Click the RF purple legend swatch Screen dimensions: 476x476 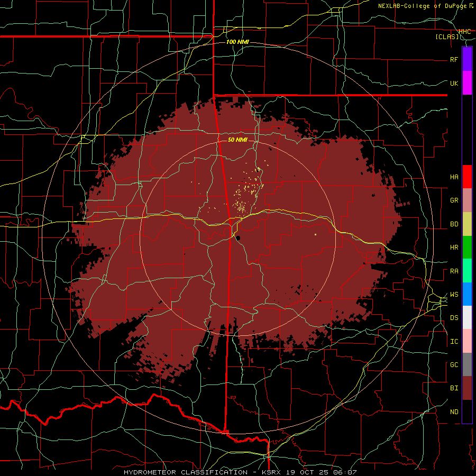[467, 59]
